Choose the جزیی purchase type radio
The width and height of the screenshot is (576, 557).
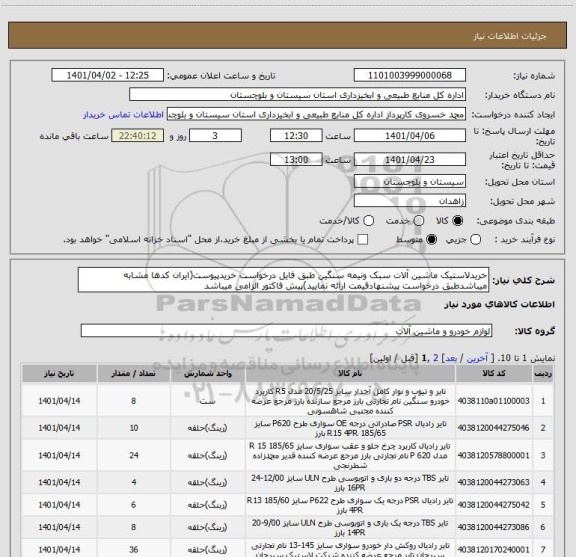point(475,240)
